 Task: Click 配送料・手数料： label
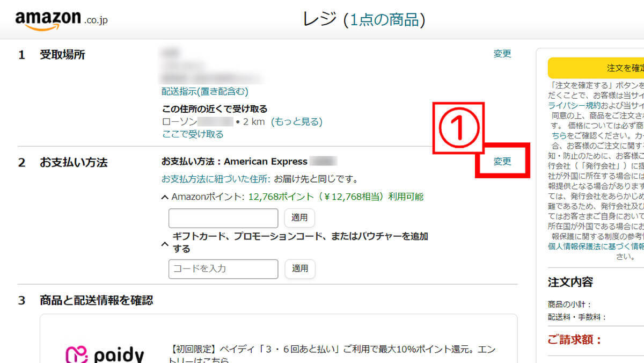[x=577, y=317]
